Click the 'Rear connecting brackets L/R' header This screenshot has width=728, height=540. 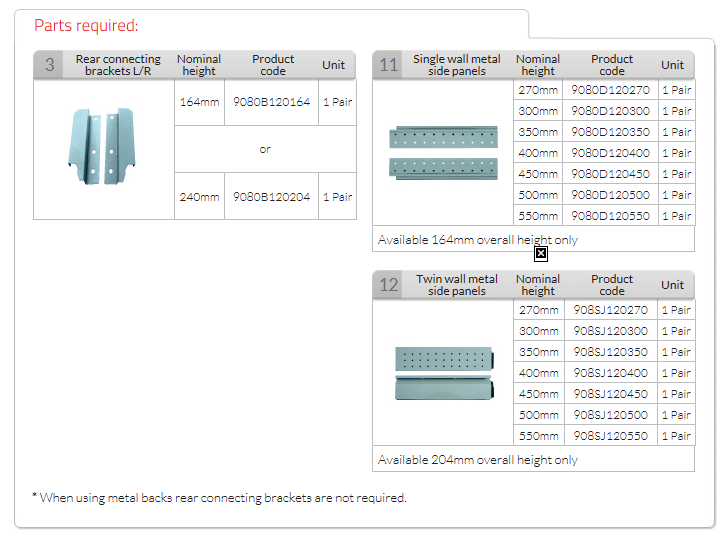[x=118, y=65]
